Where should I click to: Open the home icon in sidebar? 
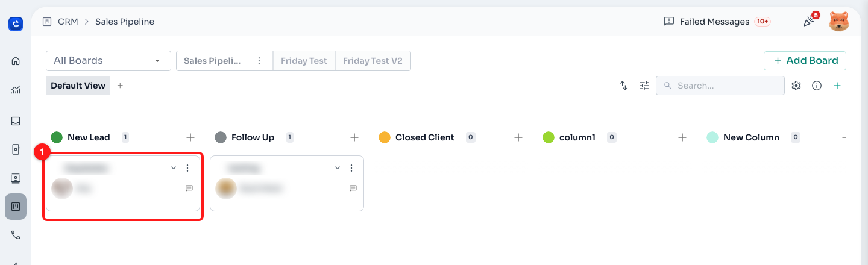[16, 61]
